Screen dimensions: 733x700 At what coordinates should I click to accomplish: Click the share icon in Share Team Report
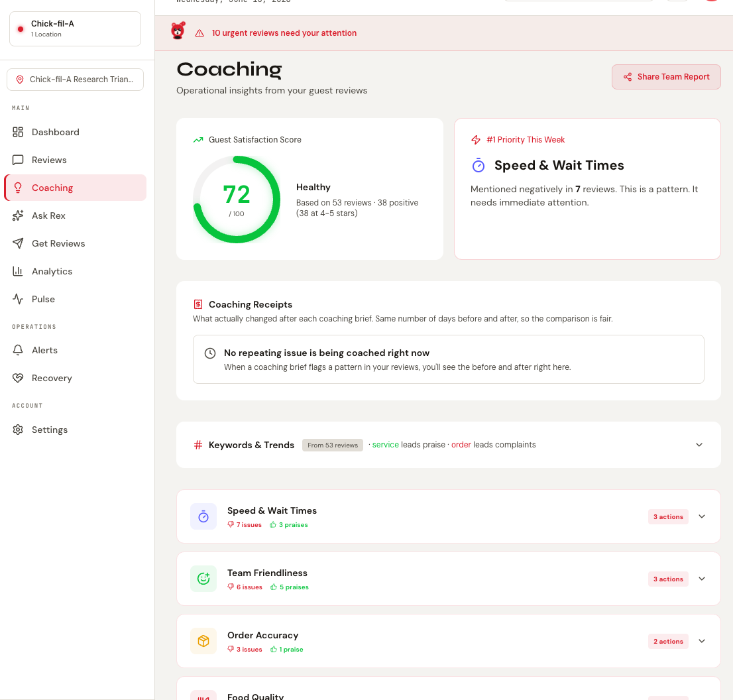(x=628, y=77)
